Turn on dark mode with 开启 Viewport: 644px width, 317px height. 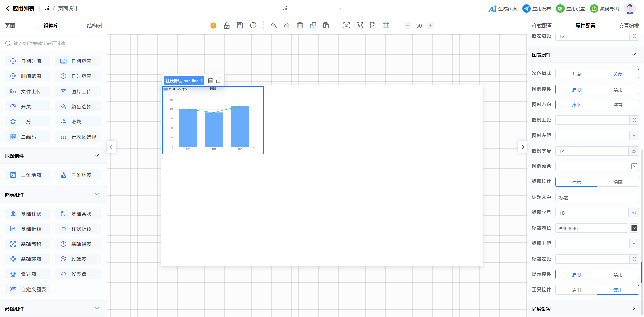coord(576,74)
